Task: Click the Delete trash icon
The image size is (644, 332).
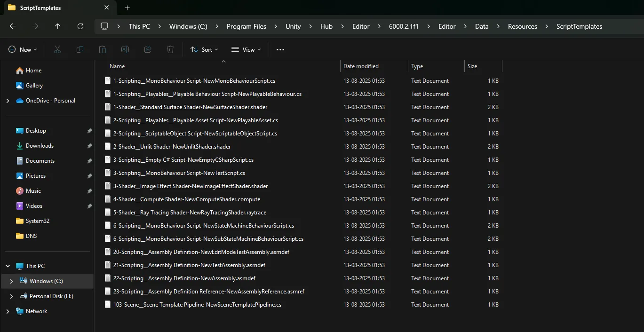Action: (170, 49)
